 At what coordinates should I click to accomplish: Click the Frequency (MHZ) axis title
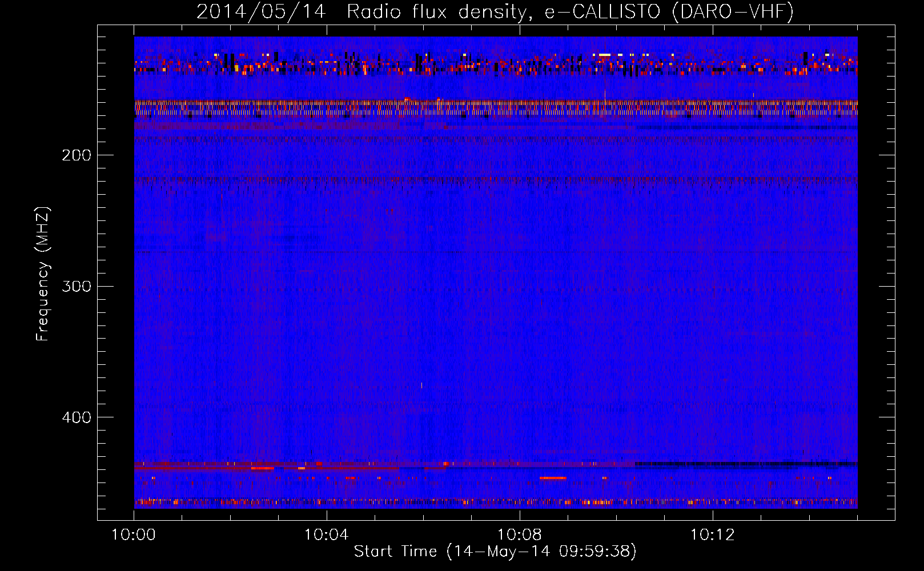(43, 274)
